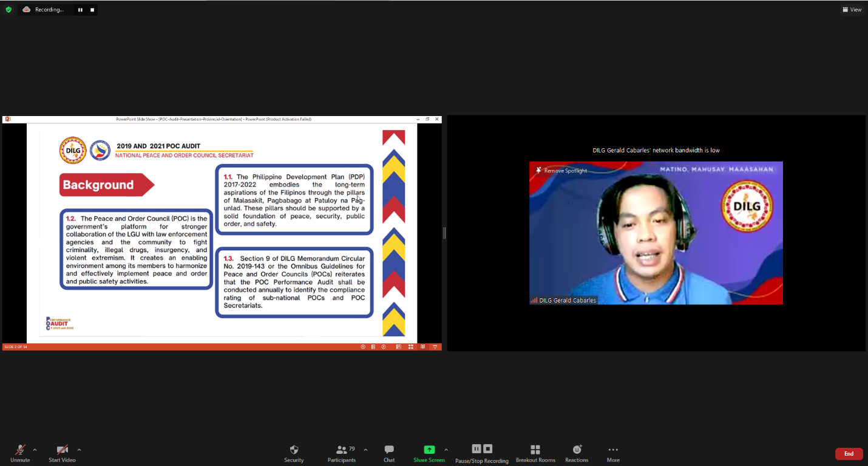Open the green shield meeting information icon
Viewport: 868px width, 466px height.
(8, 10)
